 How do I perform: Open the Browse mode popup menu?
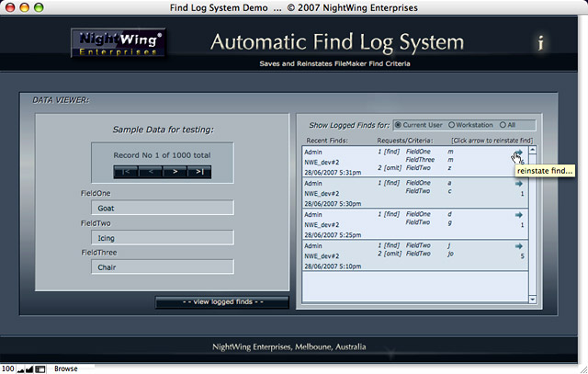click(x=66, y=368)
